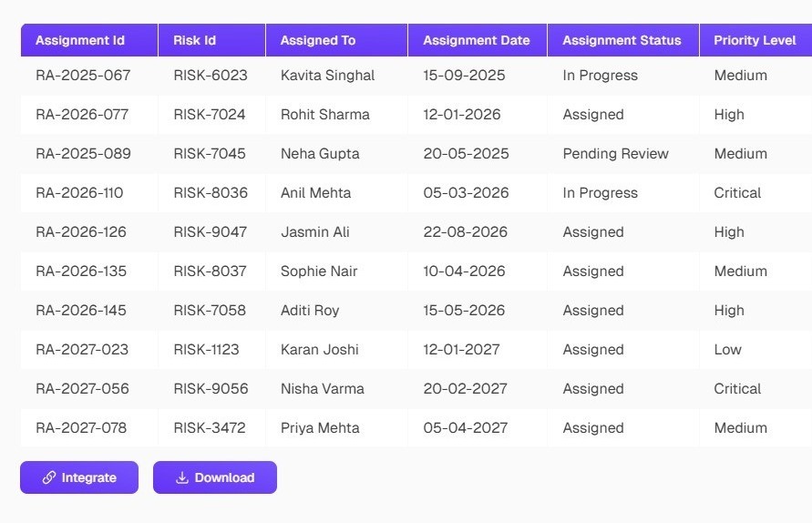This screenshot has height=523, width=812.
Task: Click the Assignment Date column header
Action: [478, 40]
